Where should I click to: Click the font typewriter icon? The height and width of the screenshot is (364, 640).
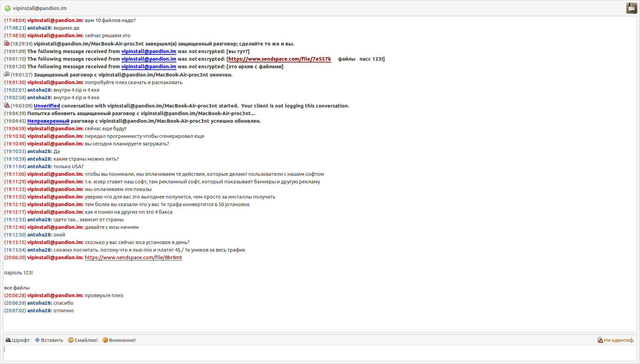click(8, 340)
